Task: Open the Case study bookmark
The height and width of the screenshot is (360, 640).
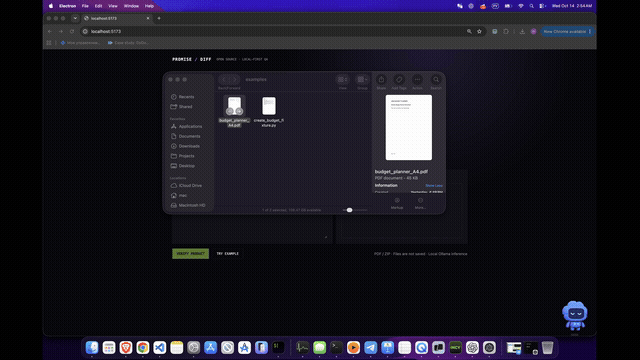Action: 128,43
